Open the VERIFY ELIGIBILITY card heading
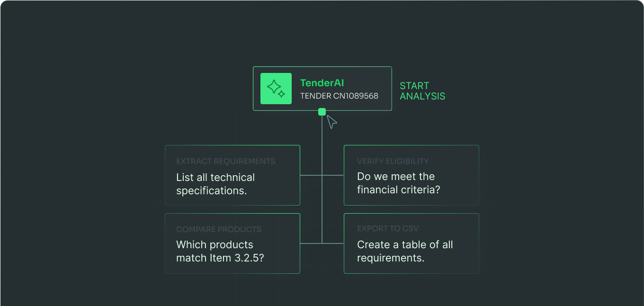The width and height of the screenshot is (644, 306). [393, 161]
